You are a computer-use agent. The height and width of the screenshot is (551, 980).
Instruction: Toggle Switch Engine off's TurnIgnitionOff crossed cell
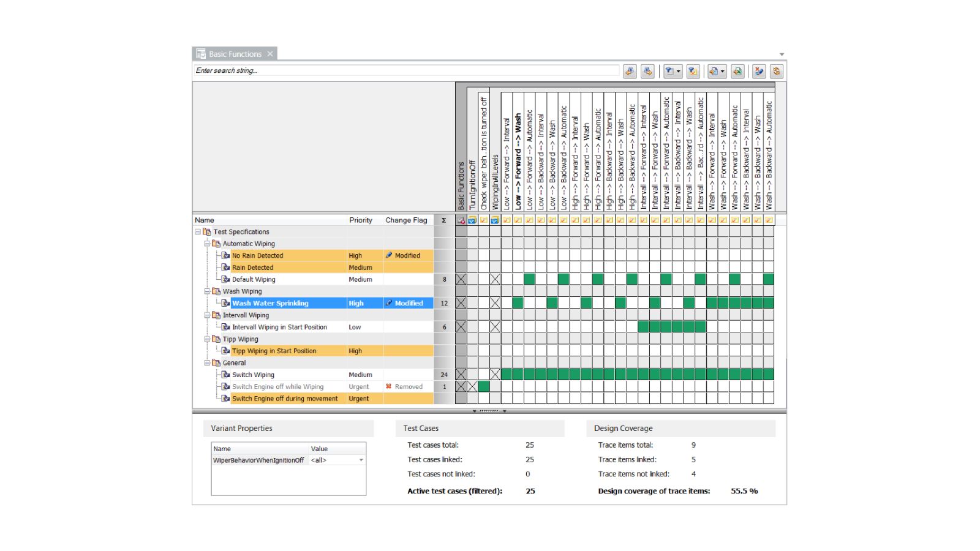[x=472, y=387]
